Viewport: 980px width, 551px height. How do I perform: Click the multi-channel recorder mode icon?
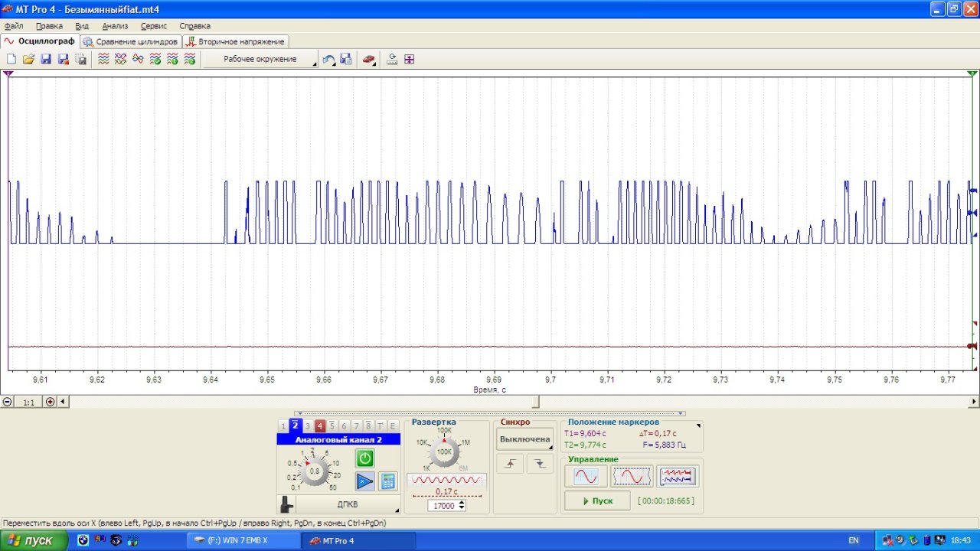click(677, 477)
